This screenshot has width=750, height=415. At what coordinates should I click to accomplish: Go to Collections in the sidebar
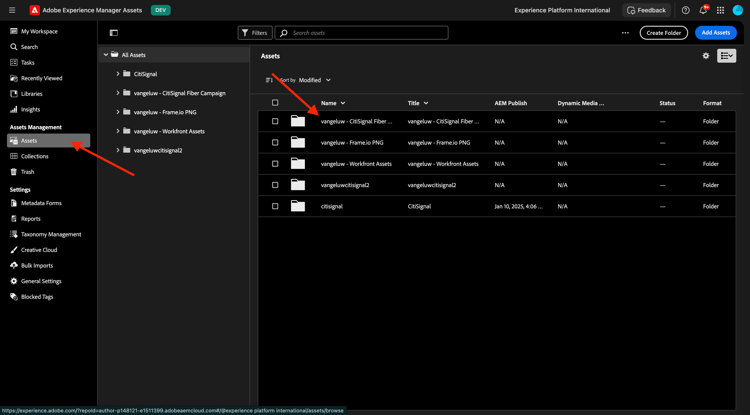point(34,156)
